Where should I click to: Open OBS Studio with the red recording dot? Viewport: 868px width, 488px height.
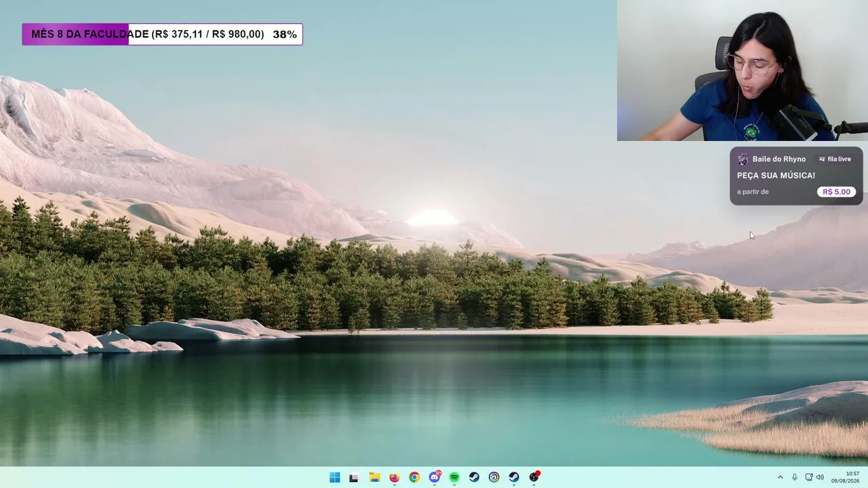(534, 476)
